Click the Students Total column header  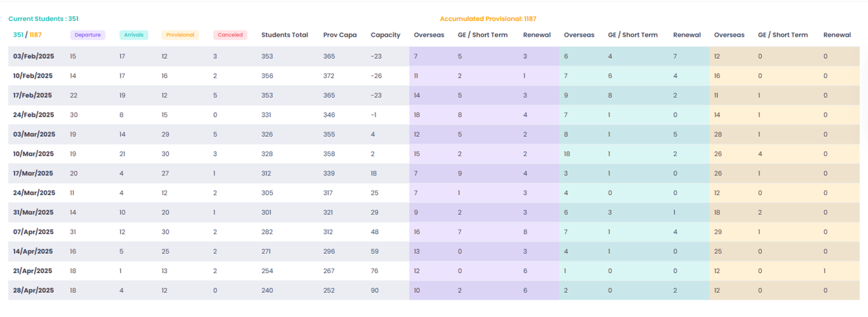(285, 35)
